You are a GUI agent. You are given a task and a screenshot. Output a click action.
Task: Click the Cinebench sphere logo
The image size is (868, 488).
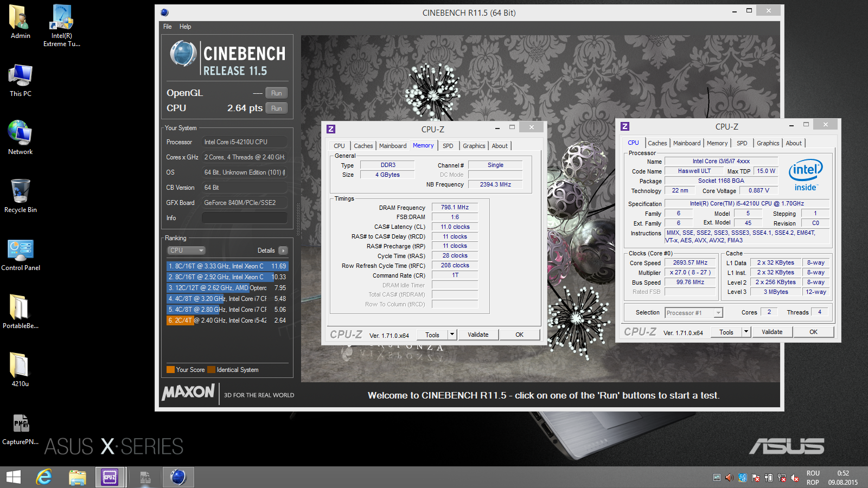coord(183,54)
